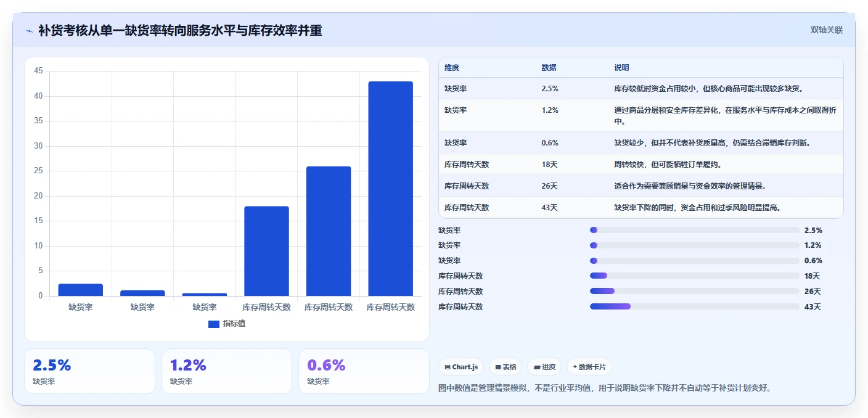The image size is (868, 418).
Task: Click the chart bar reaching 26
Action: point(329,231)
